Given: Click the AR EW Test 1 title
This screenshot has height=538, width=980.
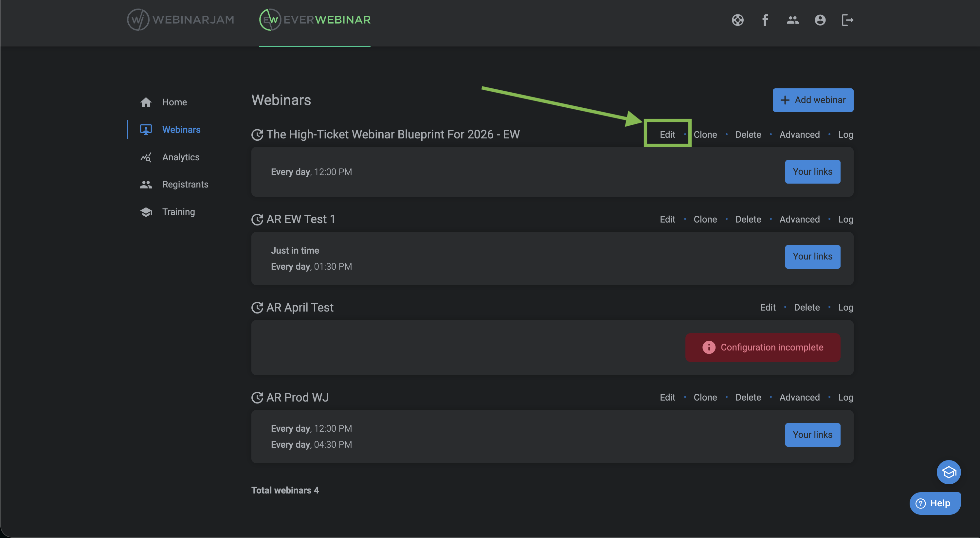Looking at the screenshot, I should pos(300,219).
